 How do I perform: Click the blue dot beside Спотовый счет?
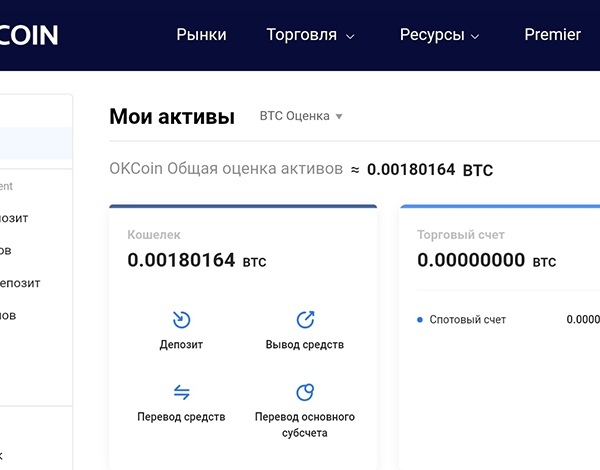420,320
